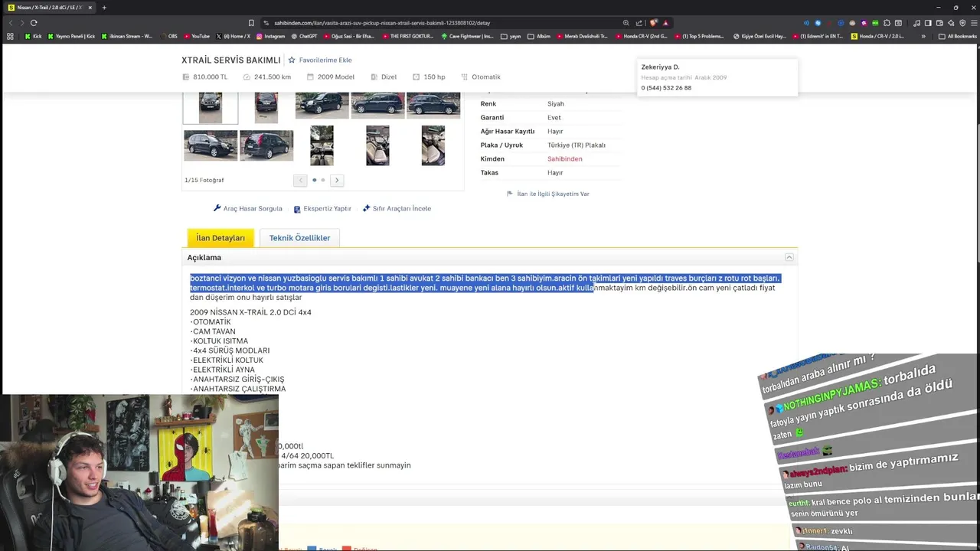Show hidden bookmarks overflow chevron

coord(923,36)
